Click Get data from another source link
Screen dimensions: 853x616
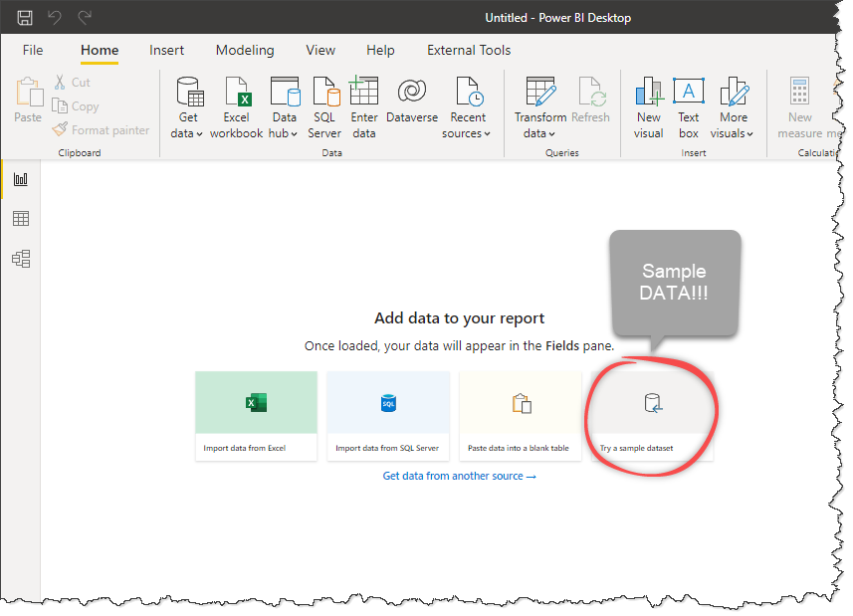(459, 477)
